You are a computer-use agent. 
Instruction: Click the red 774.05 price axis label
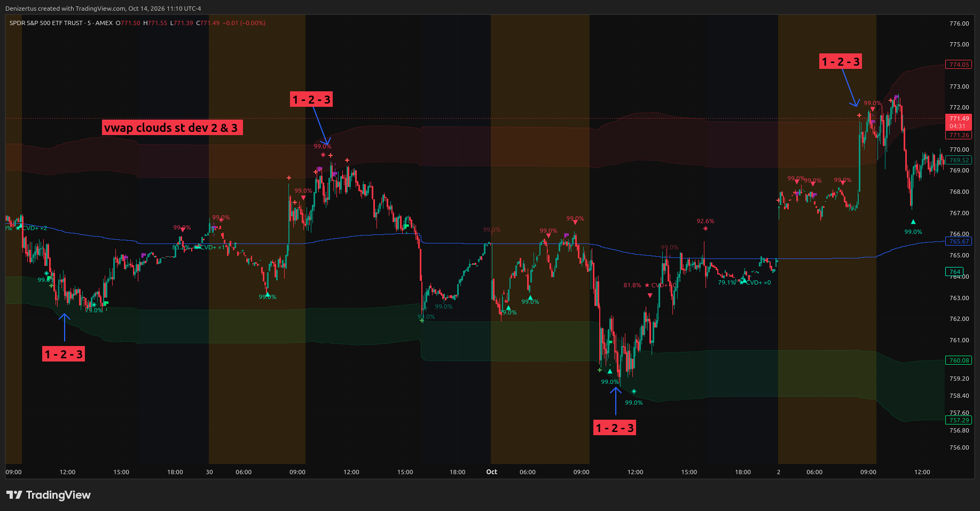pos(959,65)
